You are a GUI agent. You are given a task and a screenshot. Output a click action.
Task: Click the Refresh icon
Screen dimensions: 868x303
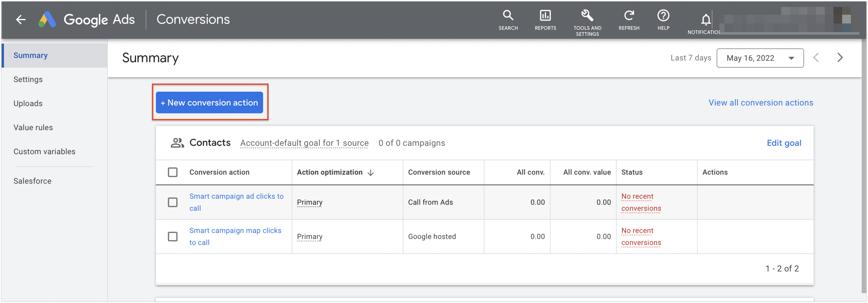coord(629,15)
